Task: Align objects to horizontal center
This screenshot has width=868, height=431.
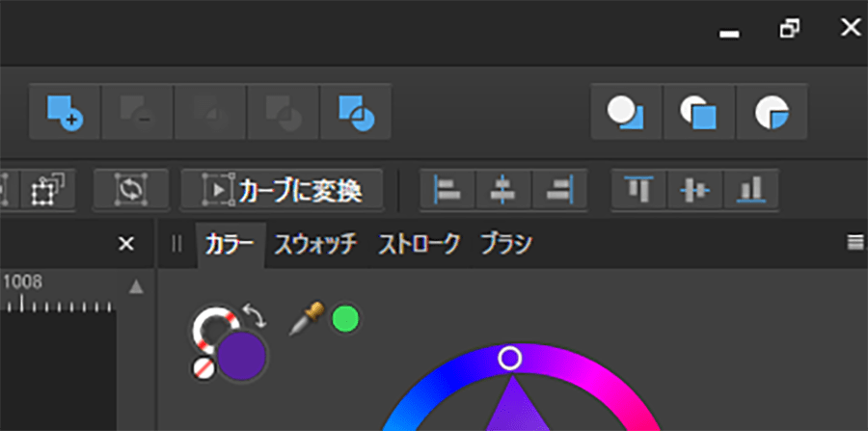Action: point(503,189)
